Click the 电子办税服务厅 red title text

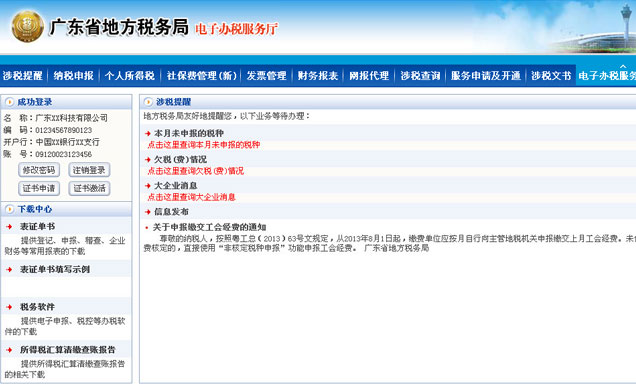(236, 29)
